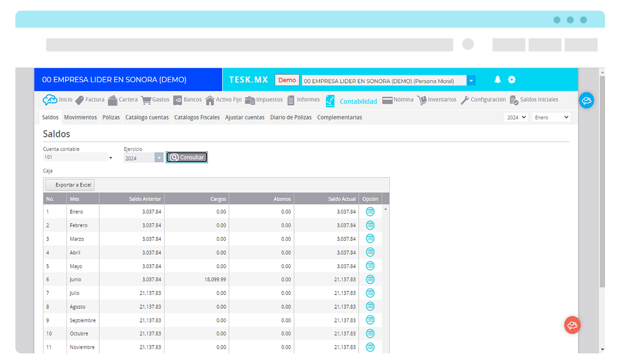
Task: Select the Inventarios module icon
Action: pyautogui.click(x=422, y=99)
